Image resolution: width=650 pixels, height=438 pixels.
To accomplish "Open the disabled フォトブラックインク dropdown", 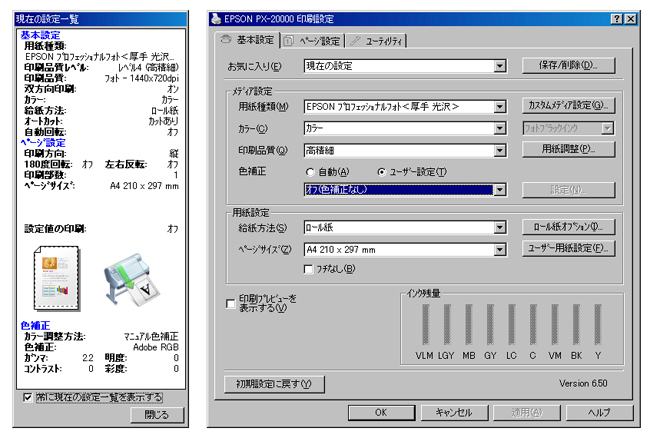I will [x=568, y=128].
